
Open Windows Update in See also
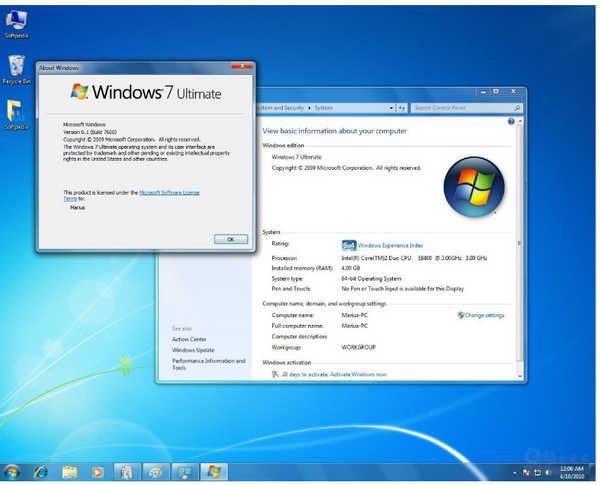(193, 350)
